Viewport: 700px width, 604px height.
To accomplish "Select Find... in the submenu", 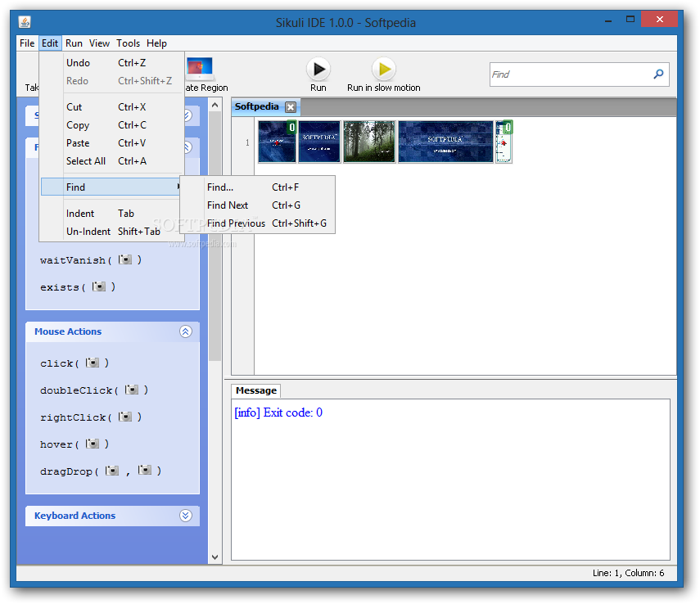I will (258, 187).
